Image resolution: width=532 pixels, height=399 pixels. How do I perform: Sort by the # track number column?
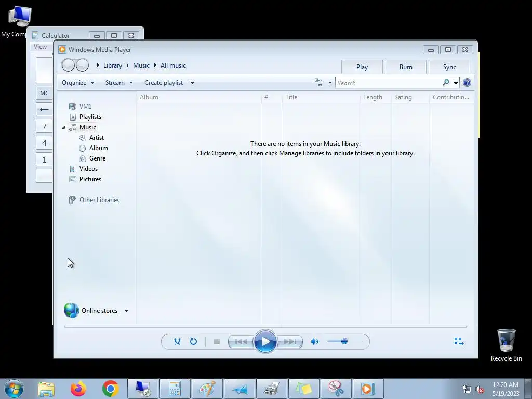pos(271,97)
